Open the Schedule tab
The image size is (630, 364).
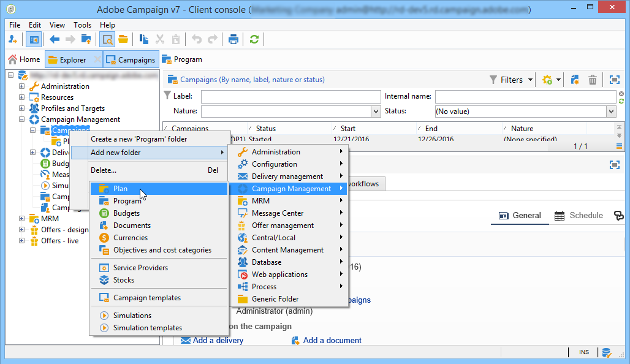coord(579,215)
